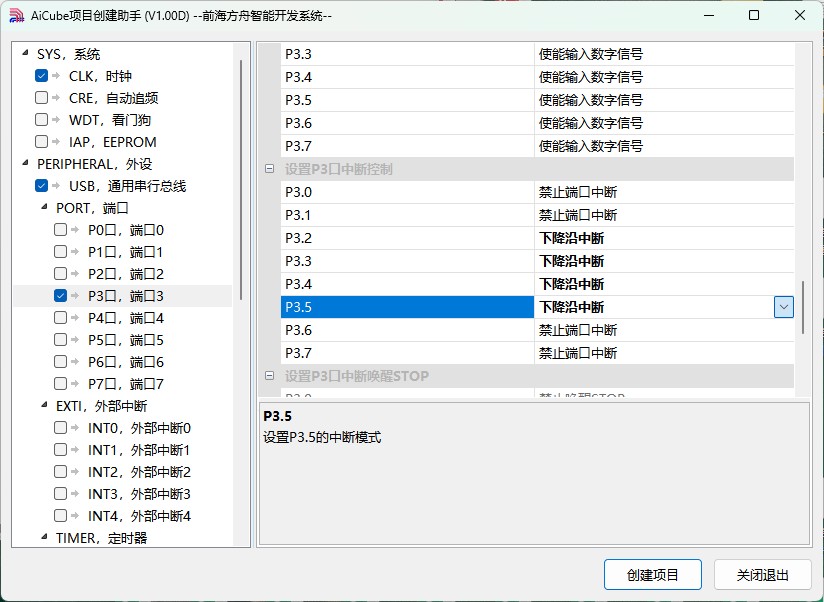Collapse the 设置P3口中断控制 property group
Viewport: 824px width, 602px height.
[270, 169]
